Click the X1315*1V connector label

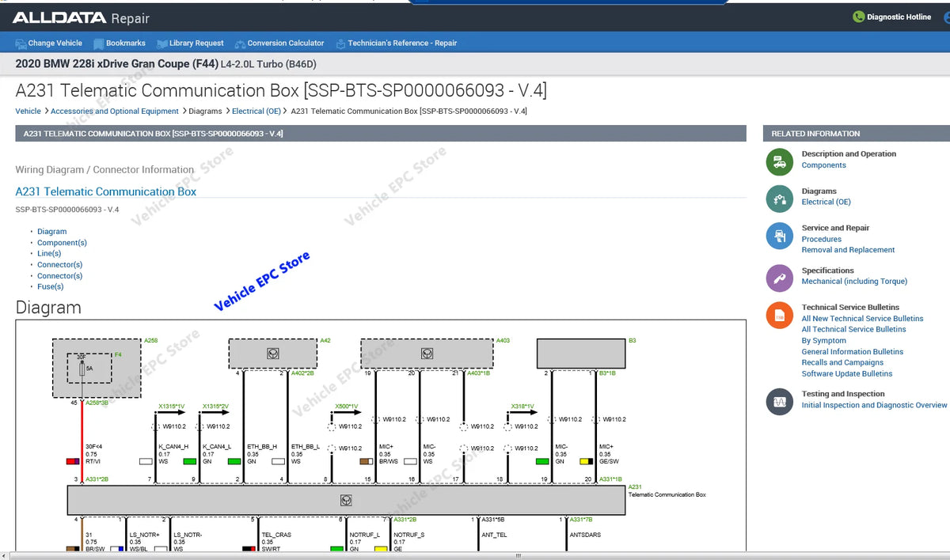pyautogui.click(x=171, y=406)
